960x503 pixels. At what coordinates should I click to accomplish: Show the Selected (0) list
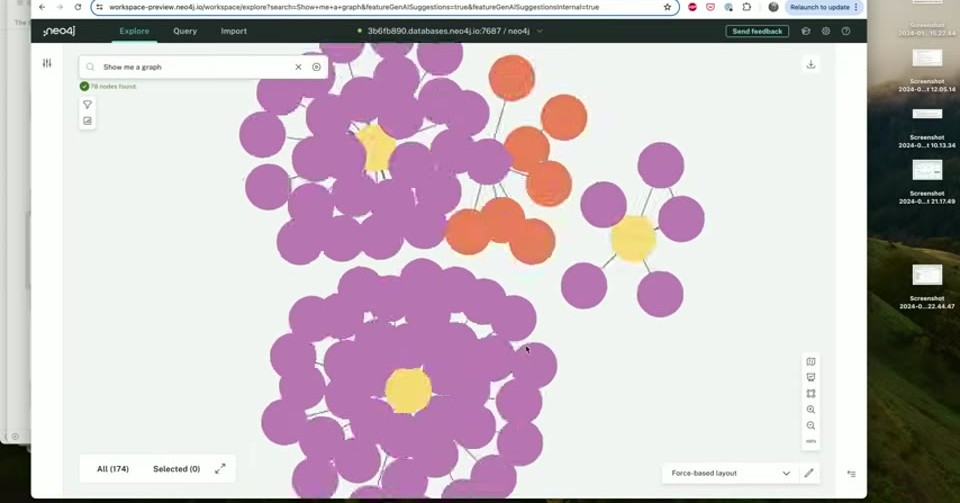tap(176, 469)
